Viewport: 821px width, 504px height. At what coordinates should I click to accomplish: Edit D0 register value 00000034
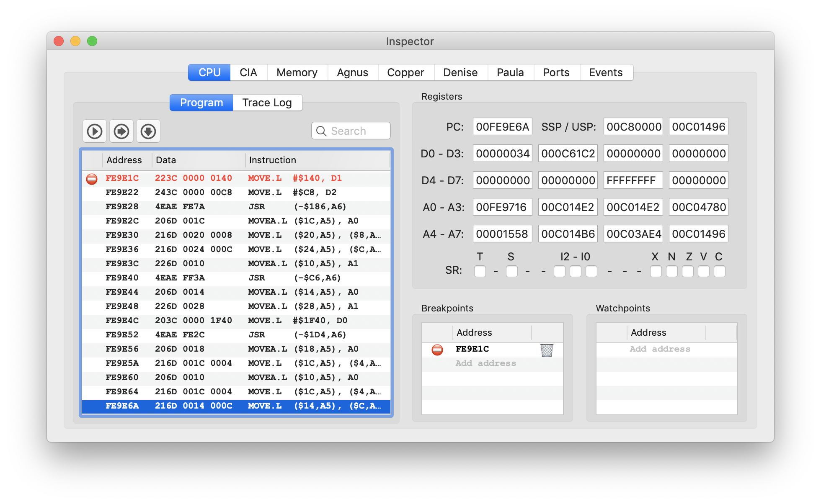[503, 154]
